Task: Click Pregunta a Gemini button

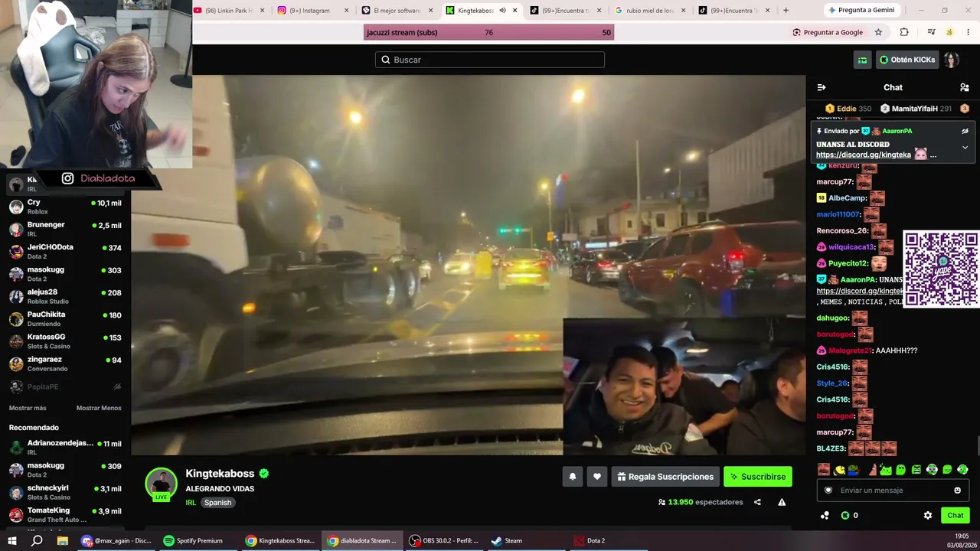Action: [x=862, y=11]
